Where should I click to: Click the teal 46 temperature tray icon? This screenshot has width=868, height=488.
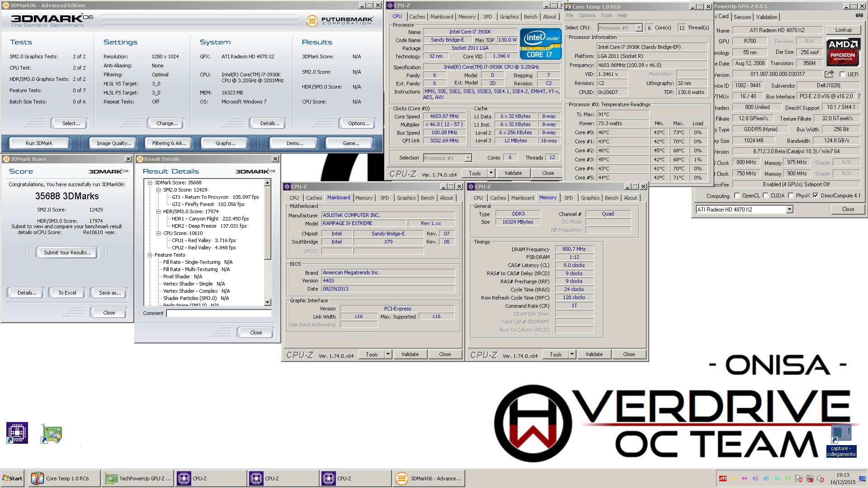point(777,479)
